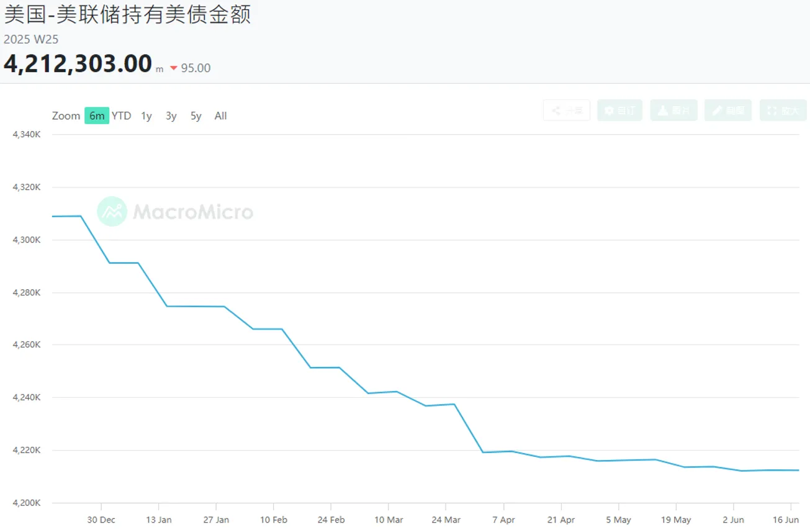The height and width of the screenshot is (532, 810).
Task: Set zoom range to 1y
Action: [146, 116]
